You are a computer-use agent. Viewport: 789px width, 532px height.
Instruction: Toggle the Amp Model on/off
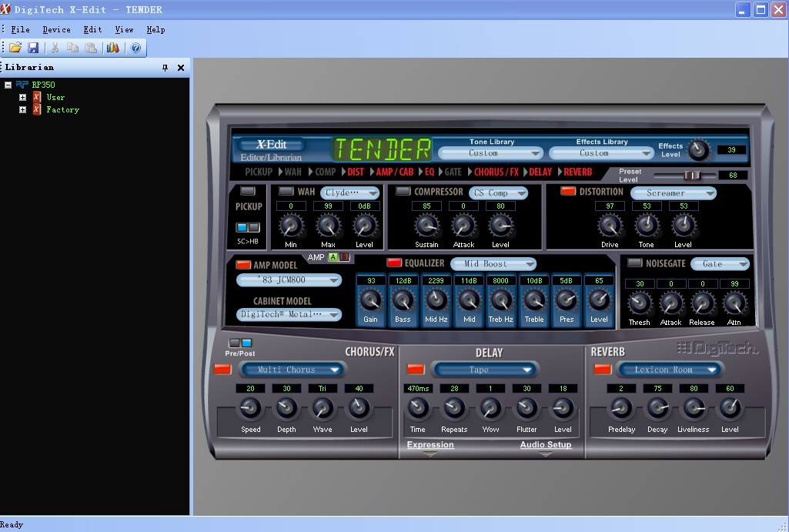(x=243, y=264)
